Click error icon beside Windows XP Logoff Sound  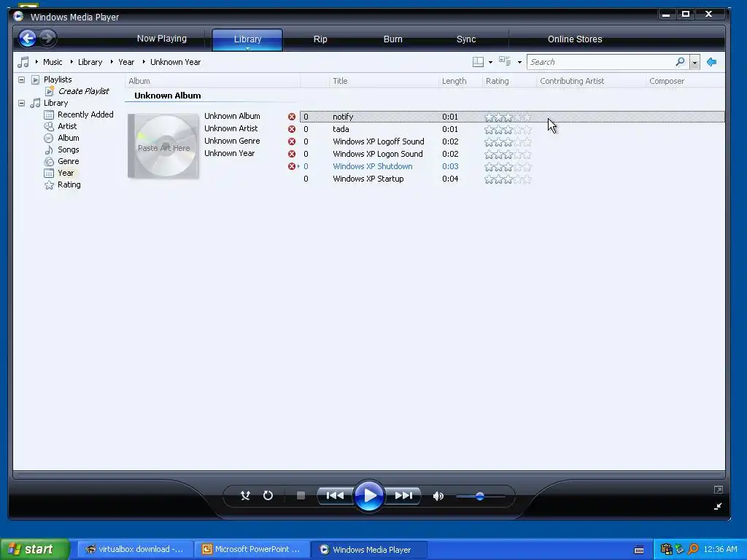pyautogui.click(x=292, y=141)
